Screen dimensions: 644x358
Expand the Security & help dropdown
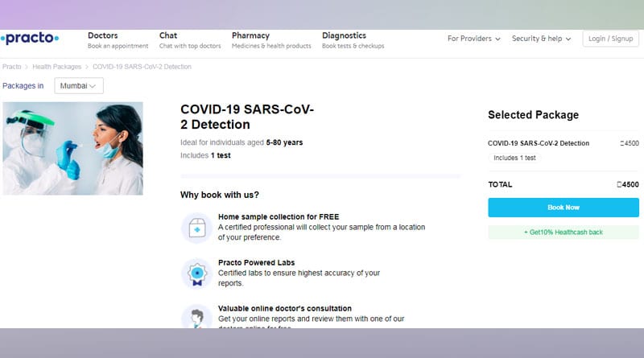pyautogui.click(x=541, y=39)
